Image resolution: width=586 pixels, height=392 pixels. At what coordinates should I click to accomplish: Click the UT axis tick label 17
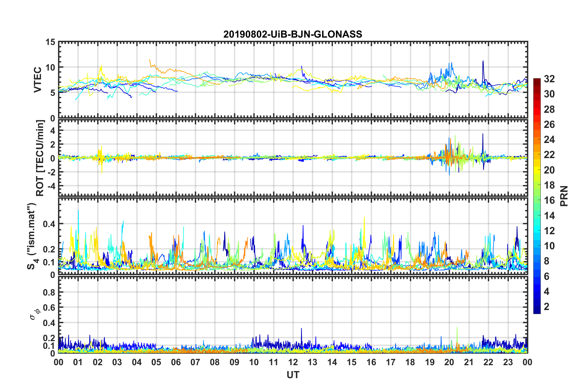pos(391,362)
